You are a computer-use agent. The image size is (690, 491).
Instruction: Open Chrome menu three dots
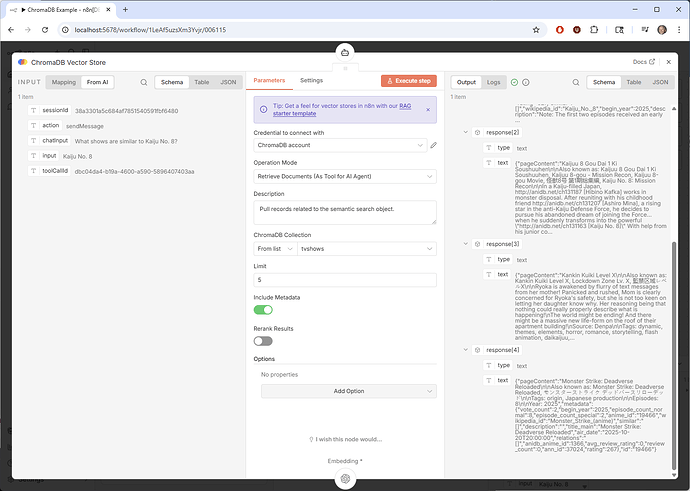click(679, 30)
